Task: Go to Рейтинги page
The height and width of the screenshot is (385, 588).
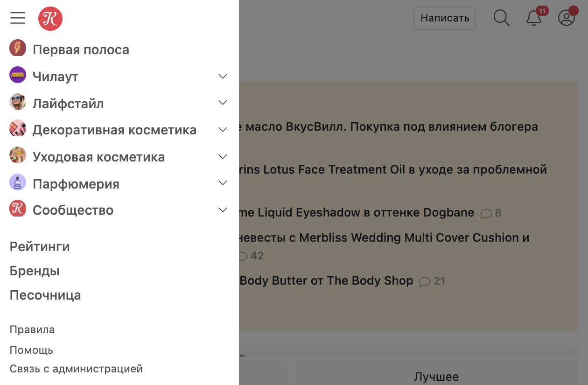Action: click(40, 246)
